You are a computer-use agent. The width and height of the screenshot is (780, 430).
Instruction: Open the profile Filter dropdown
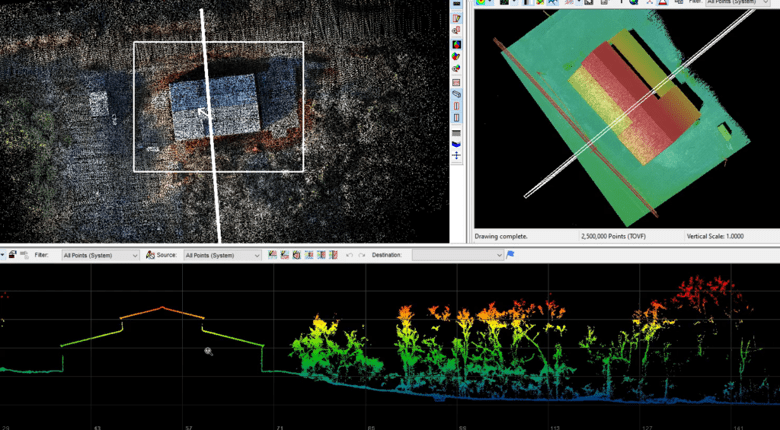click(100, 255)
